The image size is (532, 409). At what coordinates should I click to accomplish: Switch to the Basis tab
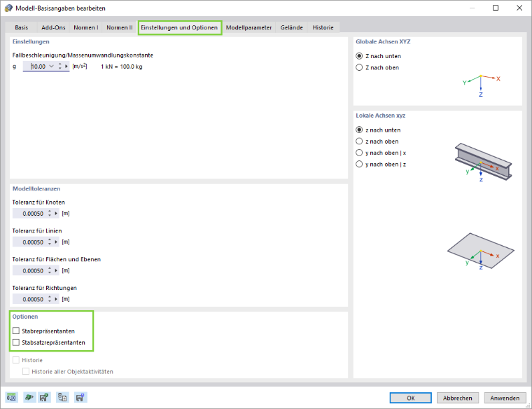[x=22, y=27]
